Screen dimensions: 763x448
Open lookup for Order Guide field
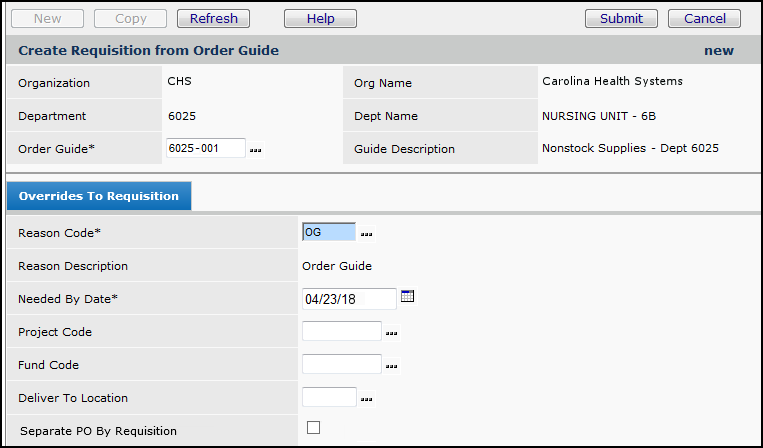click(256, 150)
